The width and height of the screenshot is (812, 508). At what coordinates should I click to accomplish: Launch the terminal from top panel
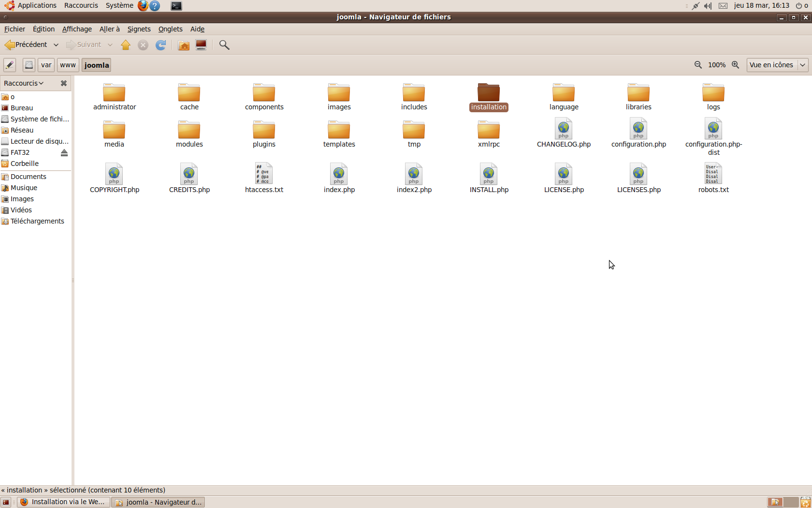[176, 6]
